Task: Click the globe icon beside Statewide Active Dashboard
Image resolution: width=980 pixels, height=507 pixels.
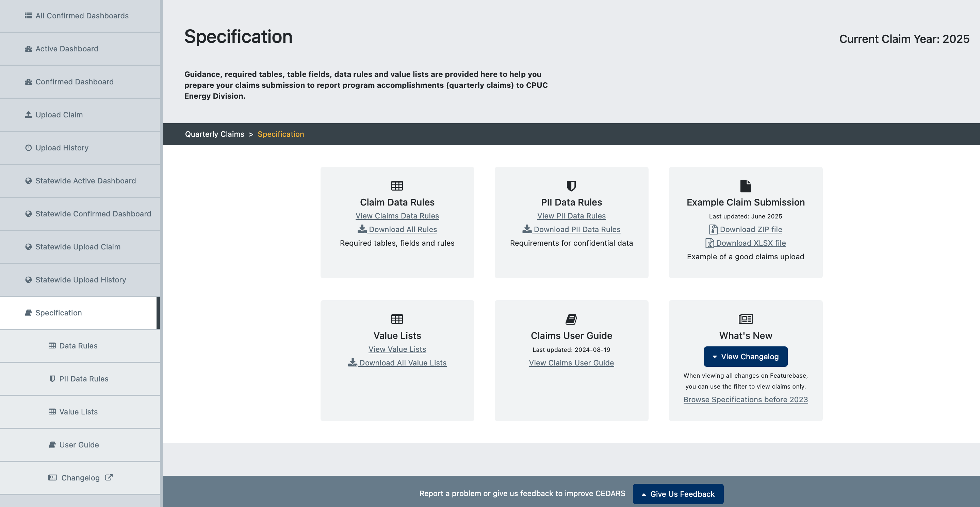Action: [29, 181]
